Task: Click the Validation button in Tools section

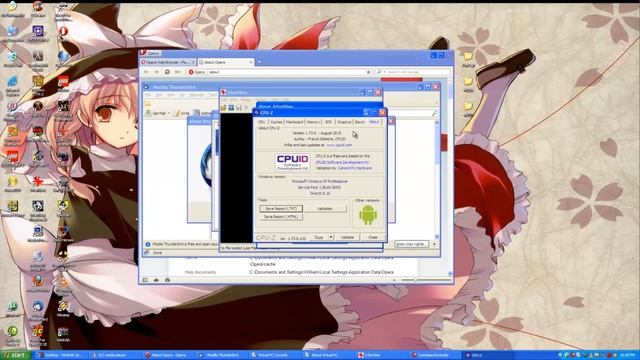Action: coord(325,209)
